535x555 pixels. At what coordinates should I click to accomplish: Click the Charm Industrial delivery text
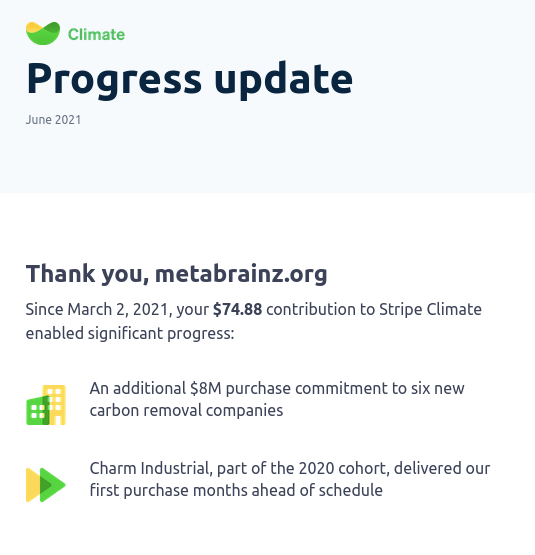[290, 479]
